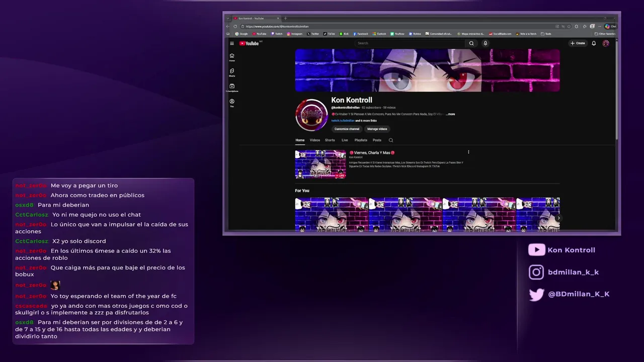The height and width of the screenshot is (362, 644).
Task: Open the Twitch bookmark
Action: point(277,34)
